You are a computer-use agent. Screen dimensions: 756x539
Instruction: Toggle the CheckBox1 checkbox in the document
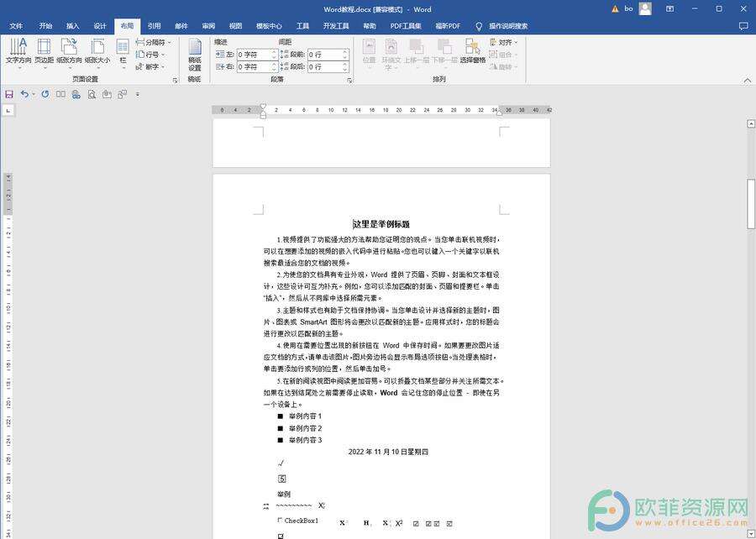coord(280,521)
